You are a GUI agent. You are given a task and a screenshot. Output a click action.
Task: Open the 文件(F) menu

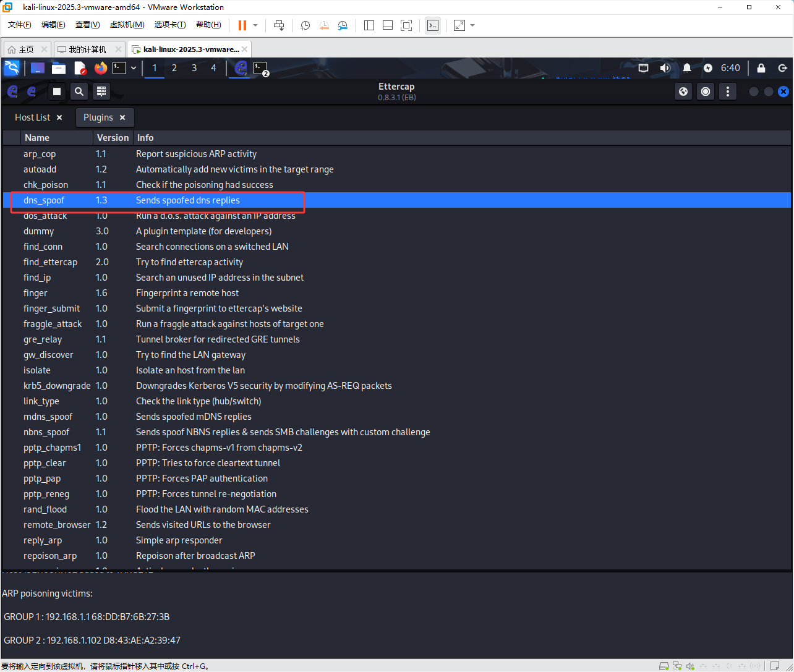(x=19, y=25)
